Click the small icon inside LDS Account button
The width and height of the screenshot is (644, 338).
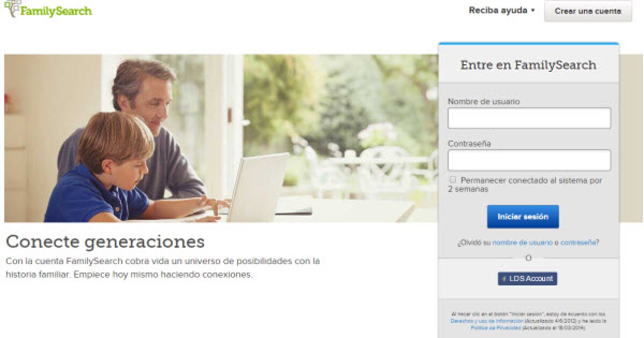tap(504, 279)
